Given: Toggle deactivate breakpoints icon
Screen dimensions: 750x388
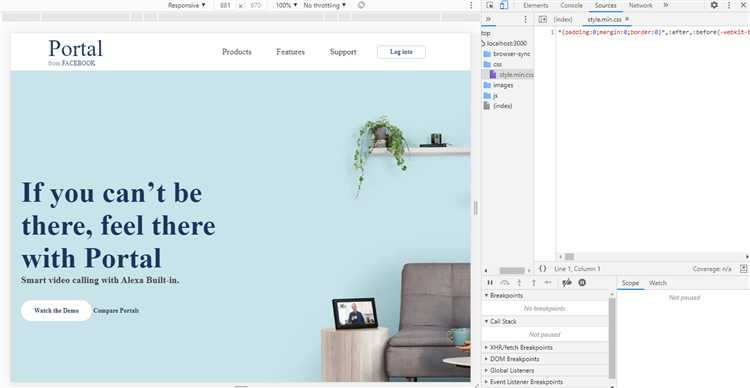Looking at the screenshot, I should tap(567, 283).
